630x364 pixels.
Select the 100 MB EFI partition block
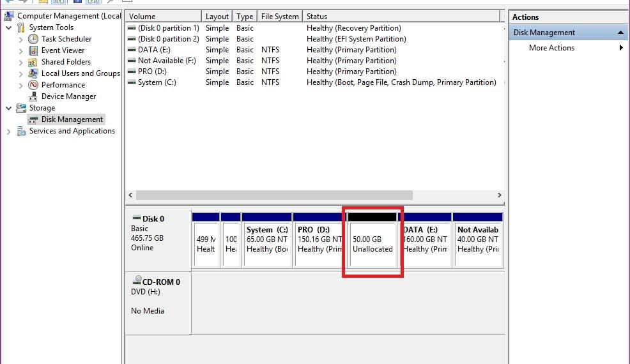click(231, 240)
